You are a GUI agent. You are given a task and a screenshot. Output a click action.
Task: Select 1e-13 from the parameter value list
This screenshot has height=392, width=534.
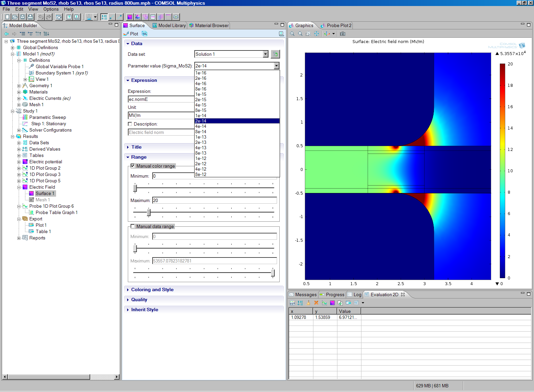coord(201,137)
